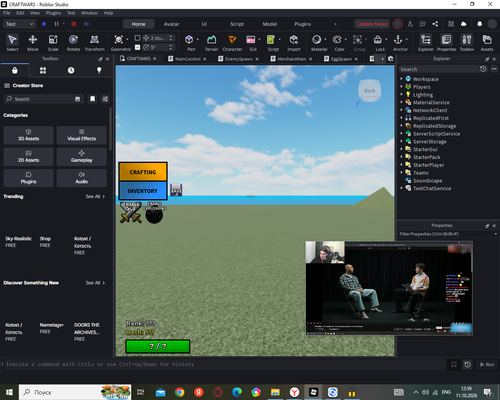The height and width of the screenshot is (400, 500).
Task: Expand the Lighting node
Action: coord(401,94)
